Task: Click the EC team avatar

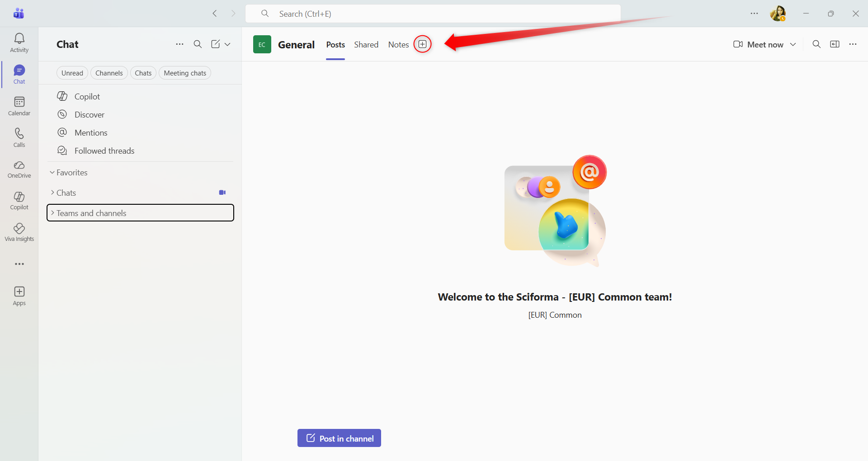Action: pyautogui.click(x=262, y=44)
